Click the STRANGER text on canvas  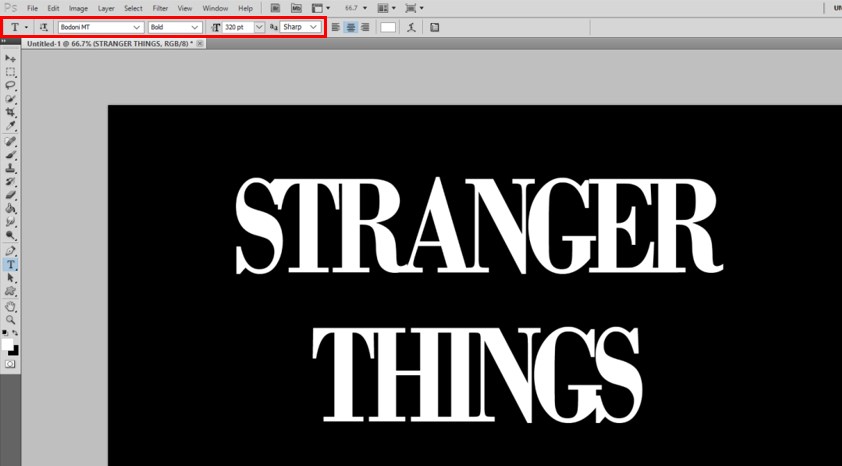click(x=480, y=225)
